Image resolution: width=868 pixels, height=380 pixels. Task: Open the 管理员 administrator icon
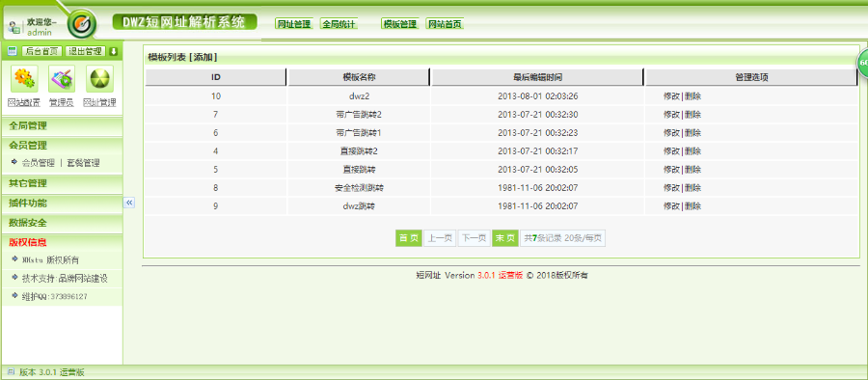pyautogui.click(x=62, y=79)
